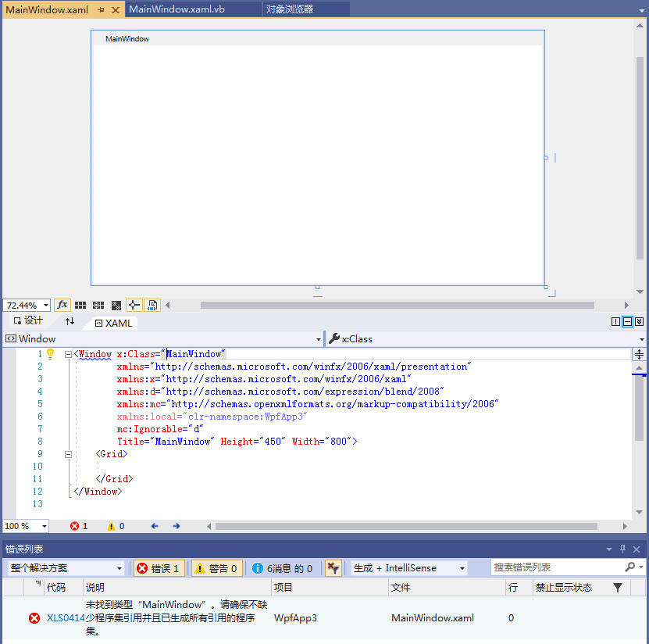Click the 搜索错误列表 search box

[x=547, y=567]
